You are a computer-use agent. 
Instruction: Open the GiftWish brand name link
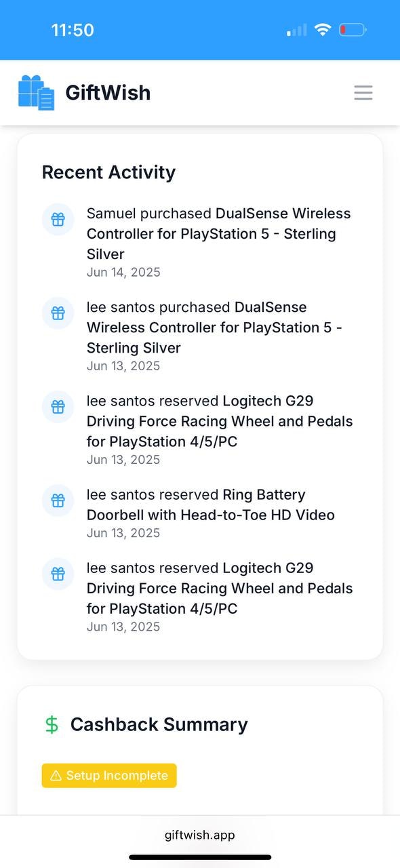108,93
